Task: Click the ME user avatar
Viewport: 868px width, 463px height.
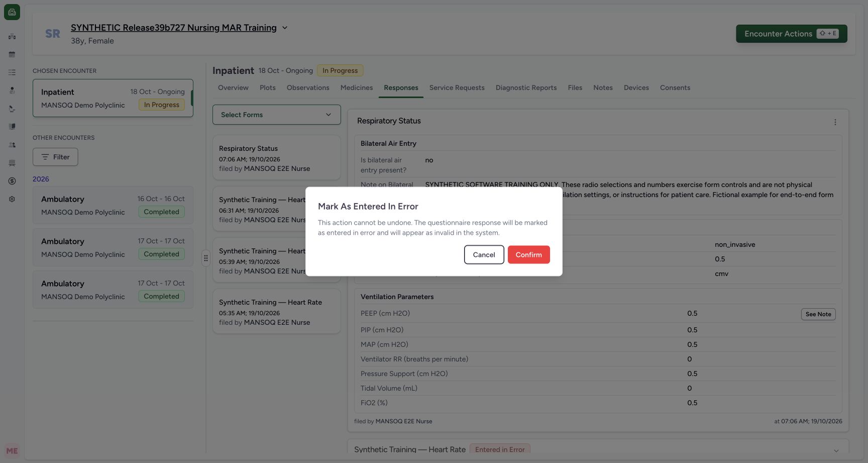Action: pyautogui.click(x=12, y=451)
